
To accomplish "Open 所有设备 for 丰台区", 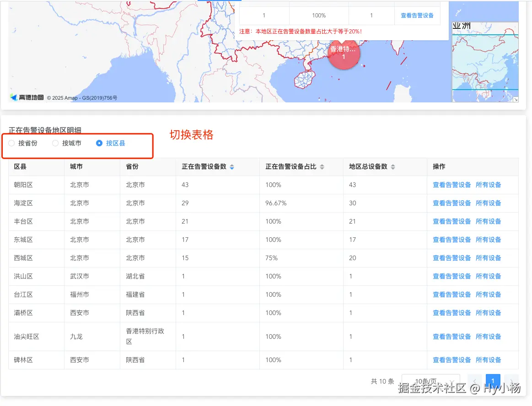I will click(x=488, y=221).
